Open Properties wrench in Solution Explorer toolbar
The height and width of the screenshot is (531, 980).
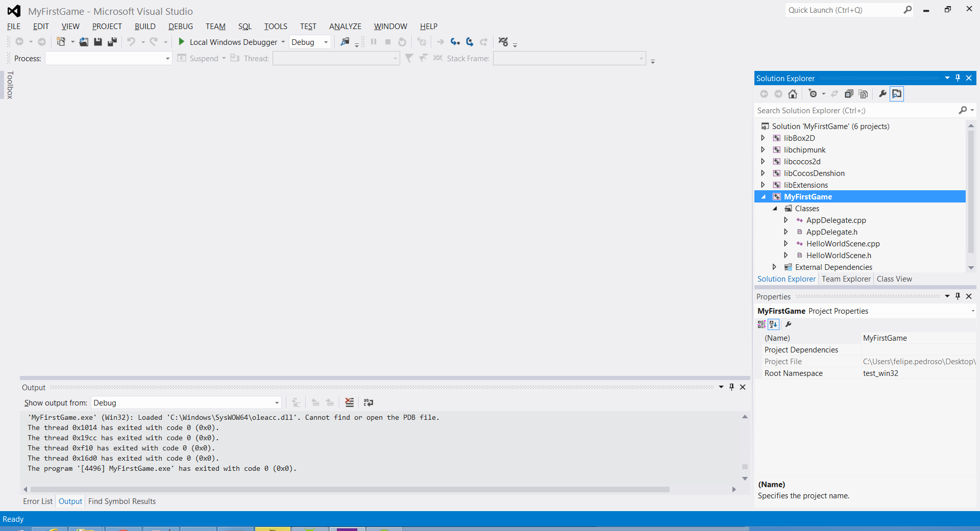[883, 94]
